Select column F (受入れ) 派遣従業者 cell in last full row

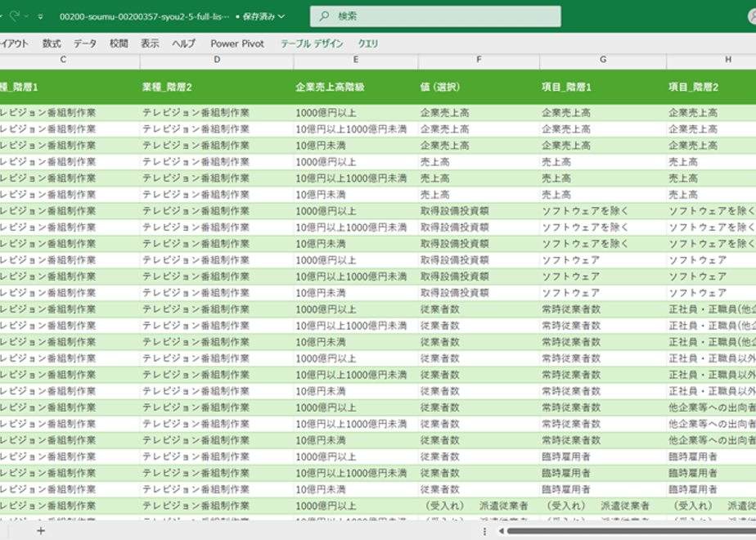tap(479, 506)
